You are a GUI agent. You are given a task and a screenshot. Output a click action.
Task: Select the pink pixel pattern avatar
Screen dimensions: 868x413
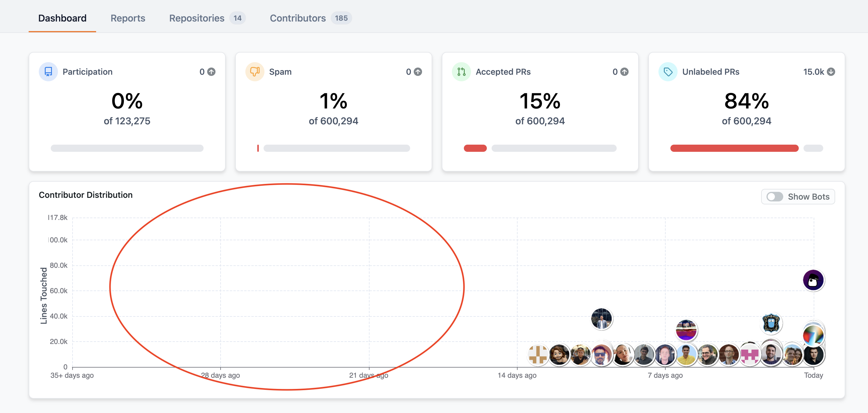750,355
